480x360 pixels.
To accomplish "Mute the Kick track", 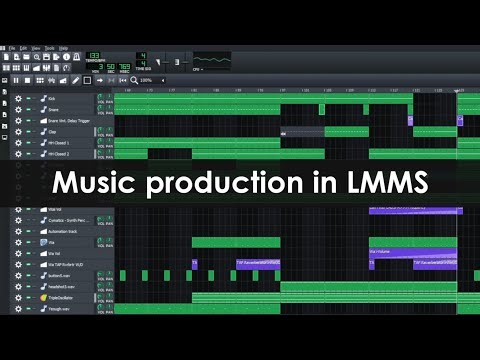I will 29,98.
